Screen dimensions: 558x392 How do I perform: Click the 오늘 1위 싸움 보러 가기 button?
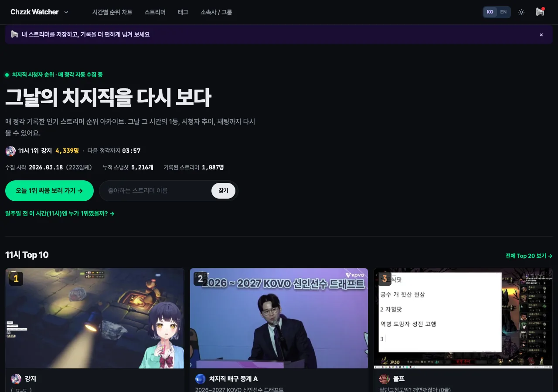[49, 191]
